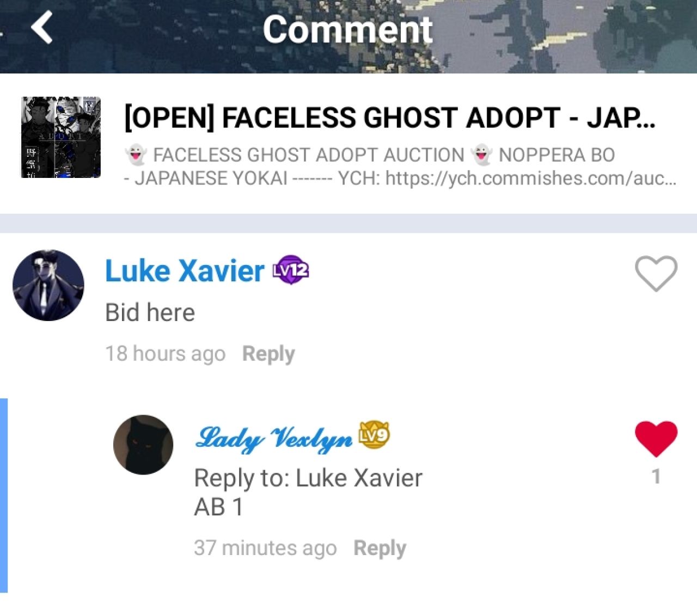
Task: Tap the LV12 level badge
Action: pyautogui.click(x=291, y=270)
